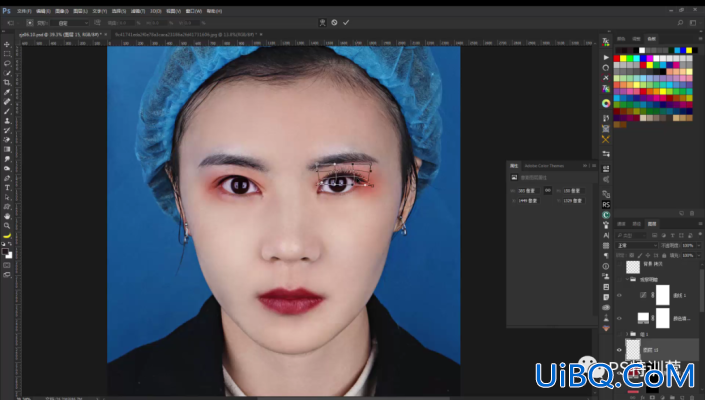Click the width value field in Properties
The height and width of the screenshot is (400, 705).
(528, 191)
